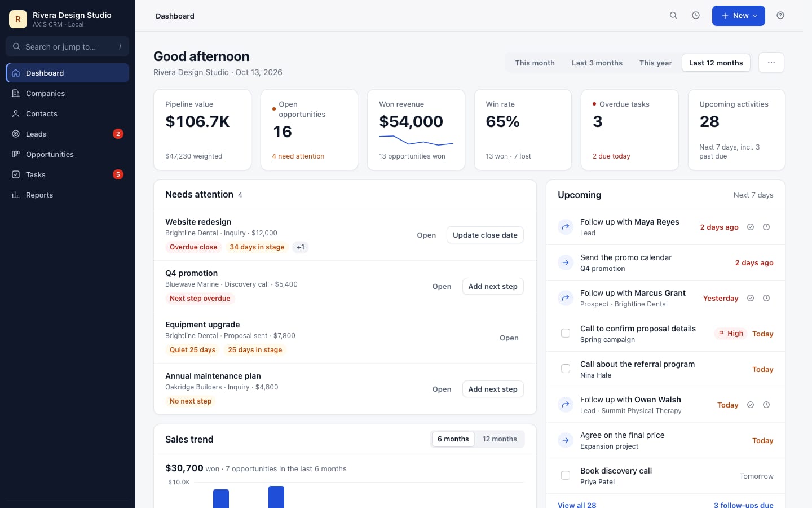Click Add next step for Q4 promotion
This screenshot has height=508, width=812.
pos(493,286)
